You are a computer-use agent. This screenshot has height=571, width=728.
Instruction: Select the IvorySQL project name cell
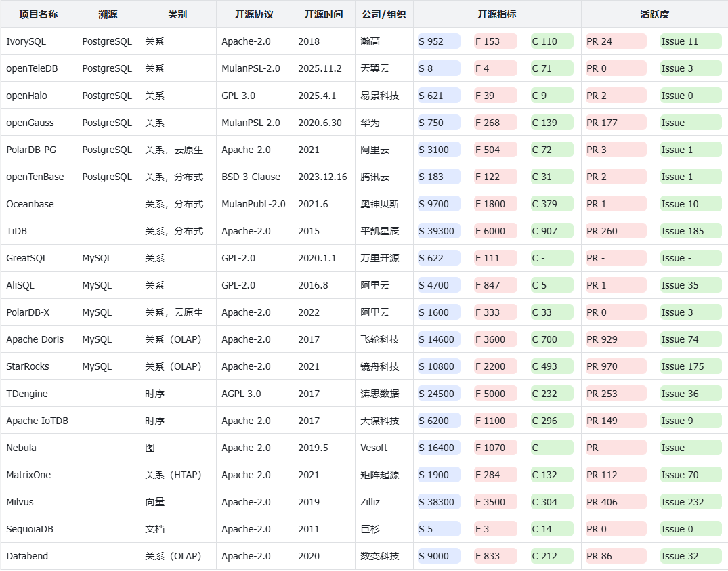coord(39,41)
